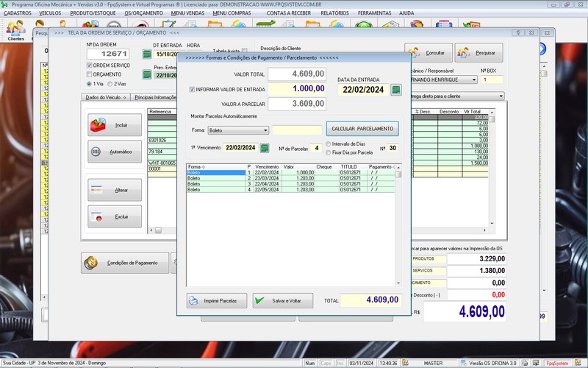Image resolution: width=588 pixels, height=368 pixels.
Task: Open the PRODUTO/ESTOQUE menu
Action: click(x=93, y=13)
